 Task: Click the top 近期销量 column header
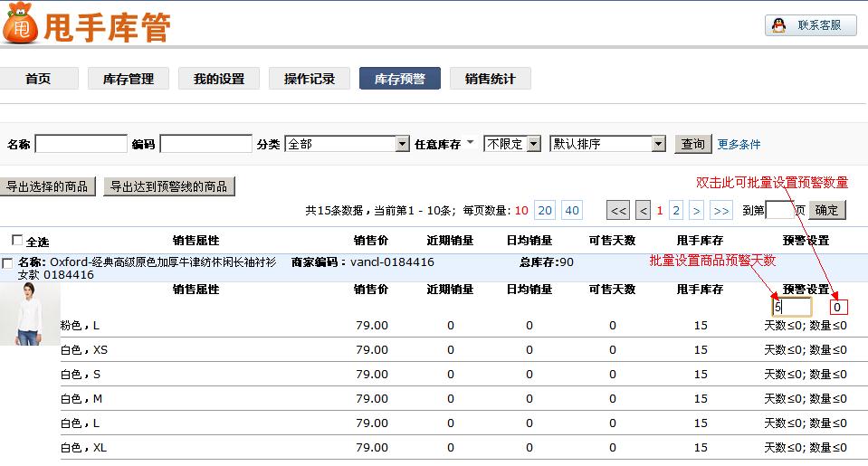point(450,240)
